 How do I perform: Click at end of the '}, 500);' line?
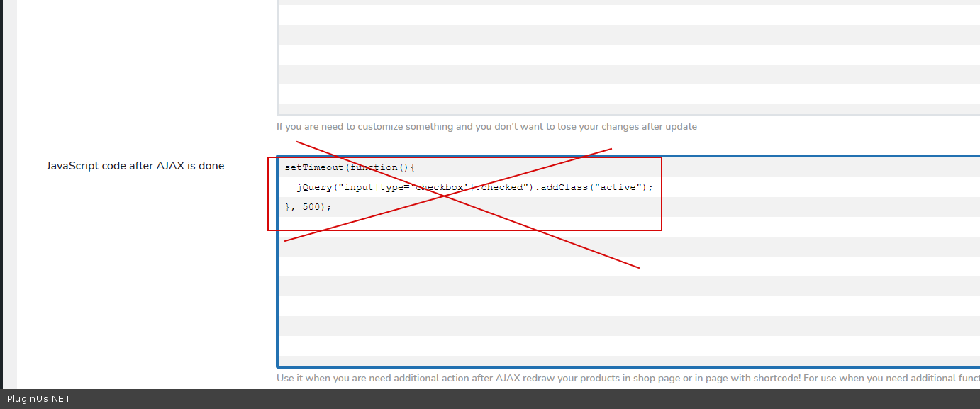point(333,207)
